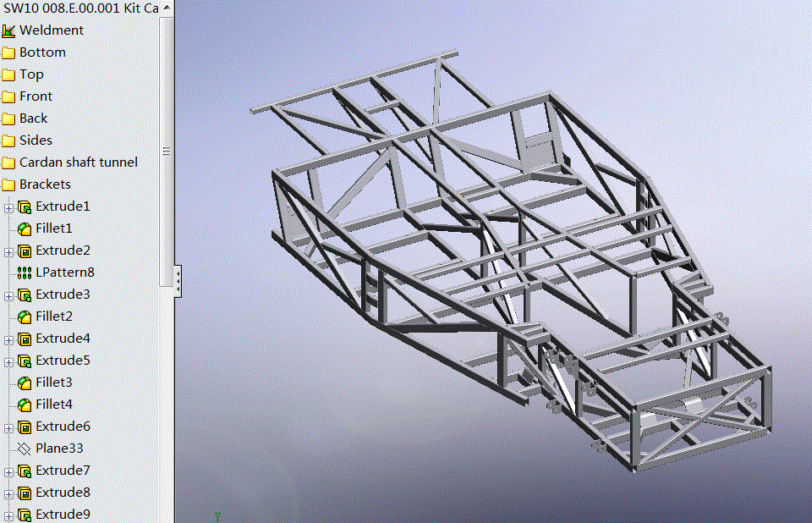The height and width of the screenshot is (523, 812).
Task: Select the Back folder label
Action: click(x=34, y=118)
